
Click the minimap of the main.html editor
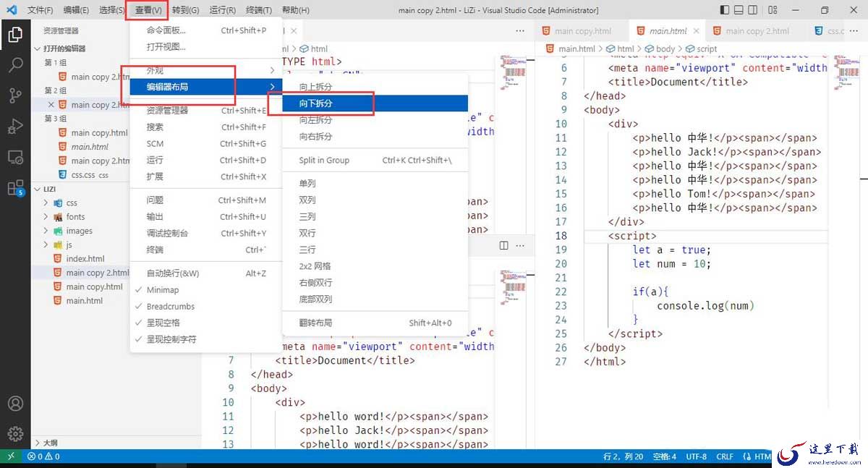point(845,72)
